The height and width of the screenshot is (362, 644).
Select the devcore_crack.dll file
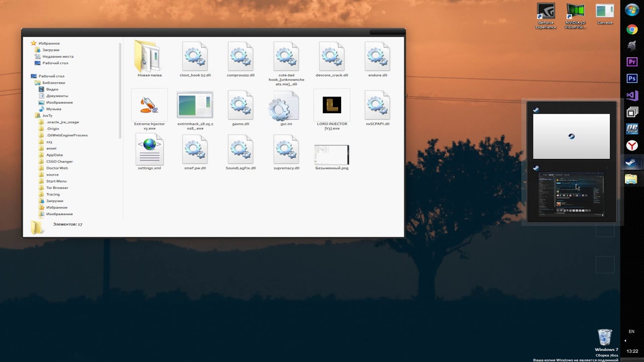click(332, 59)
